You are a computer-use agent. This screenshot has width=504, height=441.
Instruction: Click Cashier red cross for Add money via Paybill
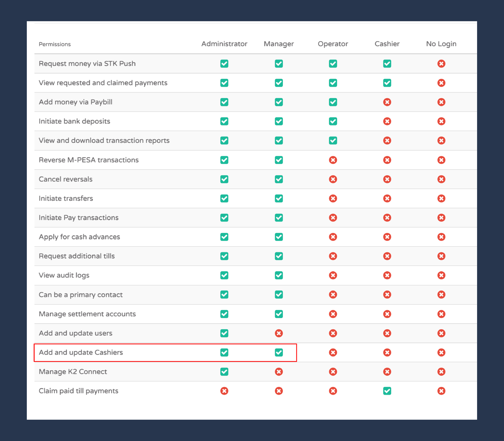pos(387,102)
